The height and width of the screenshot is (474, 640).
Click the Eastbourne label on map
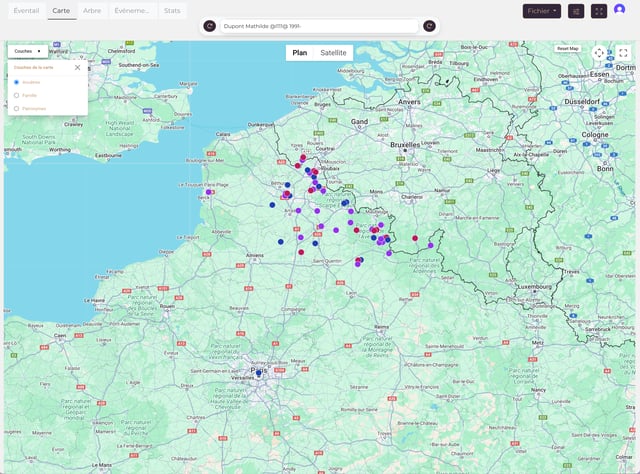point(108,156)
